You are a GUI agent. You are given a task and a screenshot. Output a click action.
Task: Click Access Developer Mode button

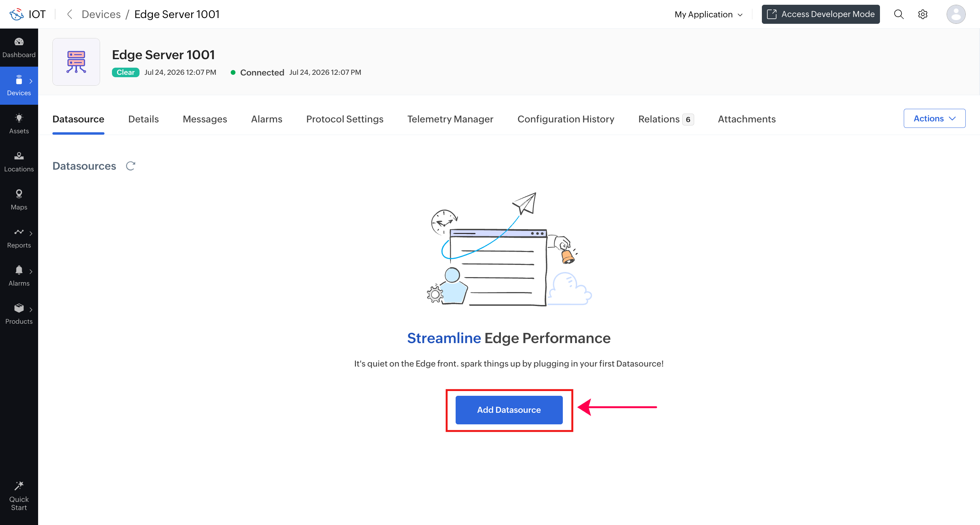click(x=821, y=14)
